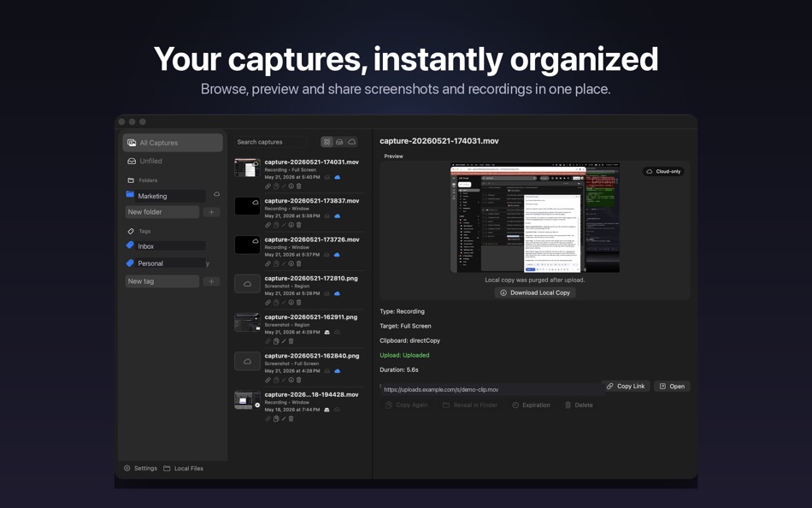The image size is (812, 508).
Task: Click the New folder name field
Action: pyautogui.click(x=162, y=212)
